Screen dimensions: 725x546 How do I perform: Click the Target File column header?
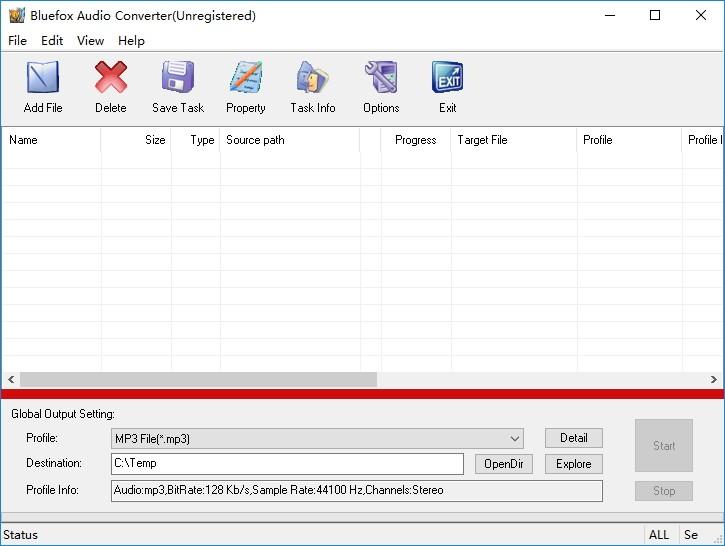pos(514,140)
